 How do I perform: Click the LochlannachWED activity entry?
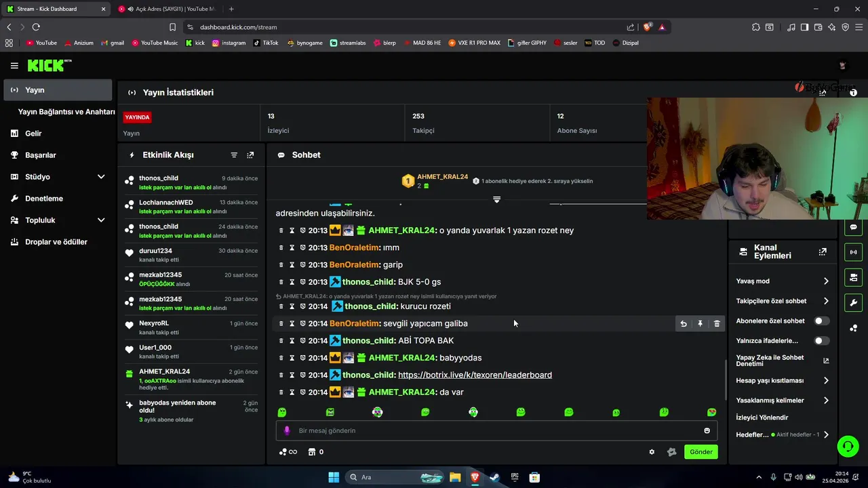coord(192,207)
